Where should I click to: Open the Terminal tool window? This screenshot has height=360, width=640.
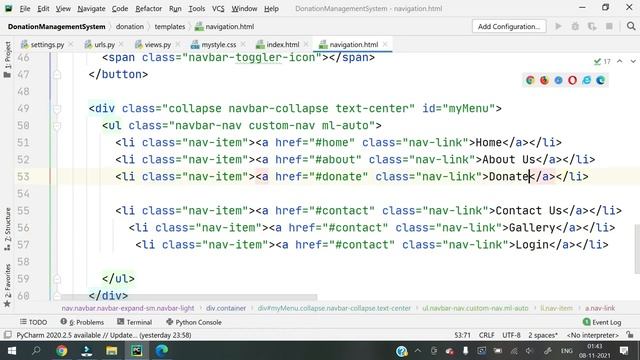pos(134,322)
